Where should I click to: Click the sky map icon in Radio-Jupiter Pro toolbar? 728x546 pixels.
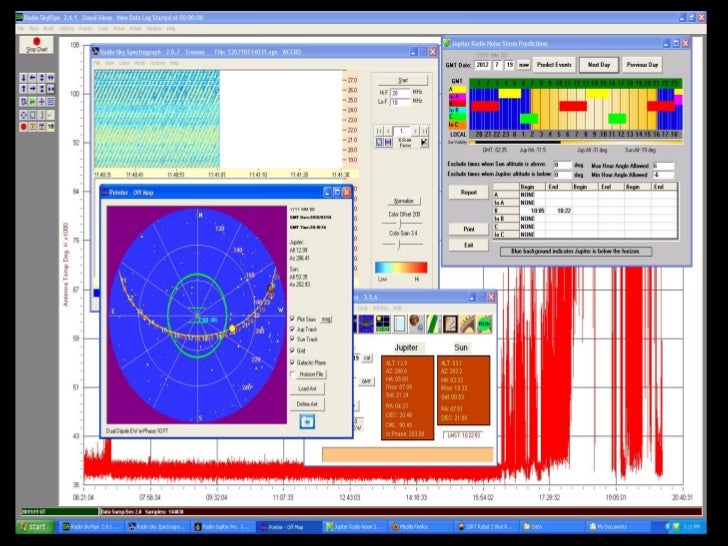(x=366, y=324)
